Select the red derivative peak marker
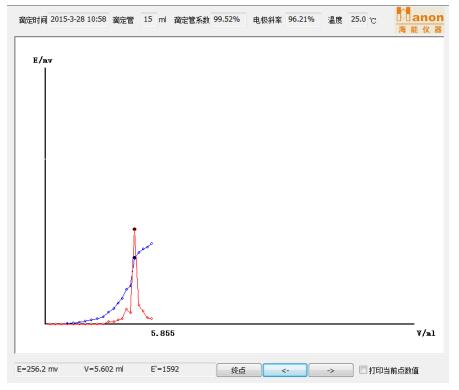 [134, 229]
